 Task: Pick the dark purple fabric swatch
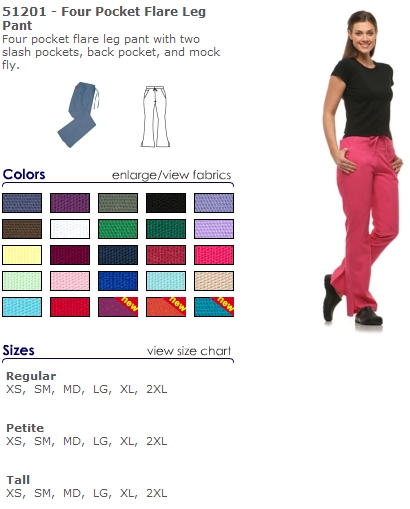pos(70,203)
